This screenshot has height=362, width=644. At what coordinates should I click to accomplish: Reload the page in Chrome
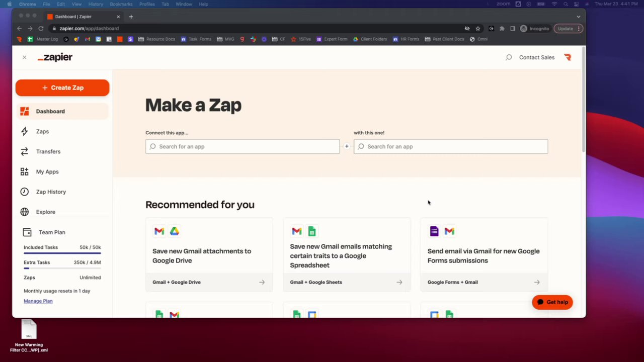tap(41, 29)
